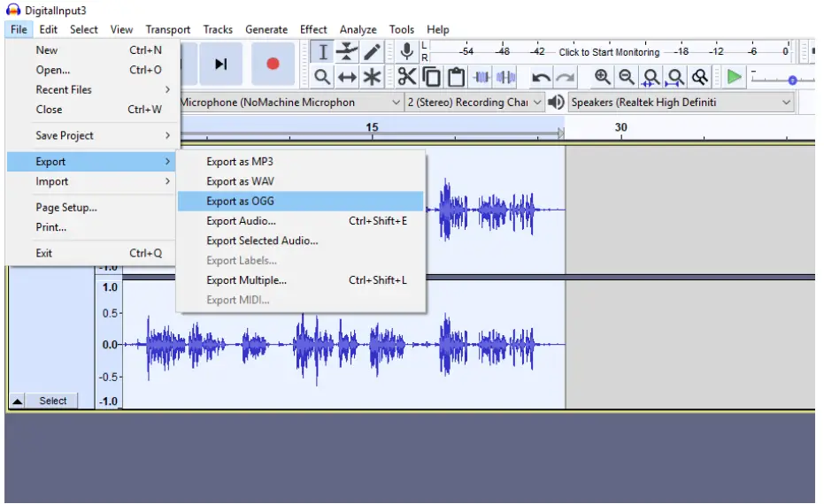Click the Zoom In magnifier icon
This screenshot has width=824, height=504.
pyautogui.click(x=603, y=77)
